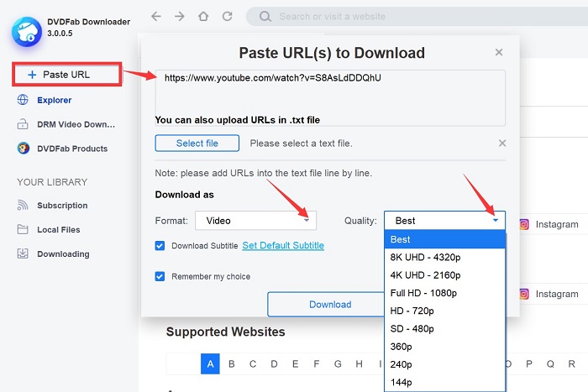Select Best in the quality list
This screenshot has height=392, width=588.
(444, 239)
